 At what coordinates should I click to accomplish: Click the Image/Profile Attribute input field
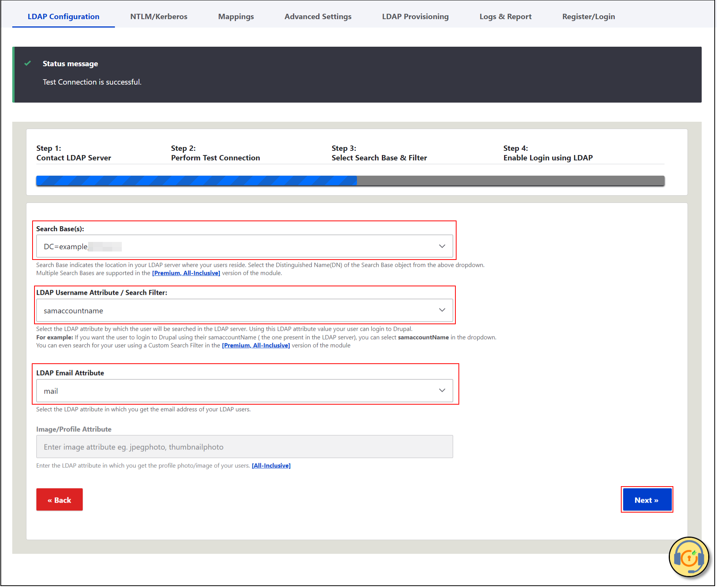click(x=244, y=447)
